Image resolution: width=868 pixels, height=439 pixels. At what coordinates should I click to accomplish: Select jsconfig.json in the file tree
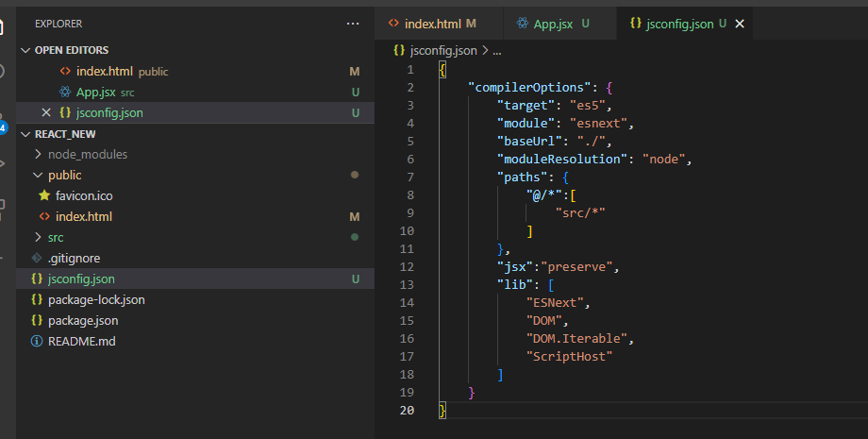coord(195,279)
